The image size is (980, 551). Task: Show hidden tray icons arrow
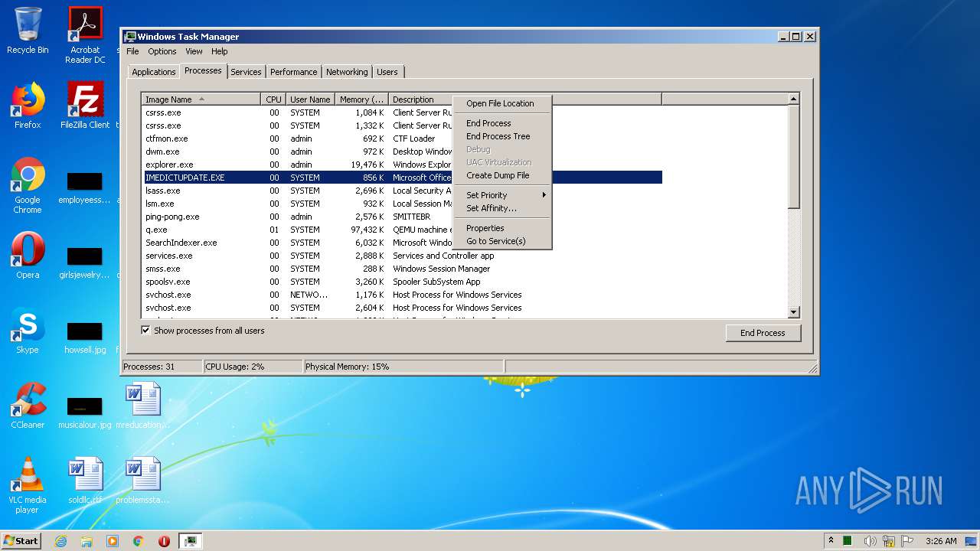[x=831, y=541]
